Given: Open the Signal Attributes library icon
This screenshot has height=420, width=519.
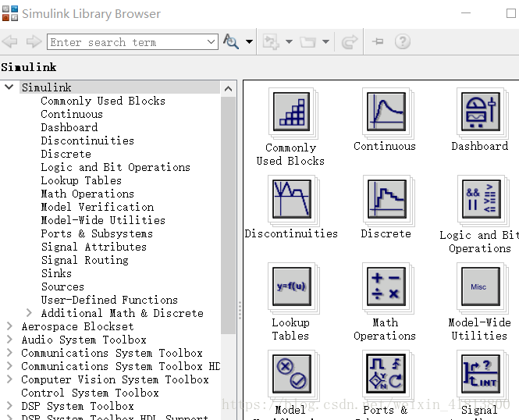Looking at the screenshot, I should tap(480, 374).
